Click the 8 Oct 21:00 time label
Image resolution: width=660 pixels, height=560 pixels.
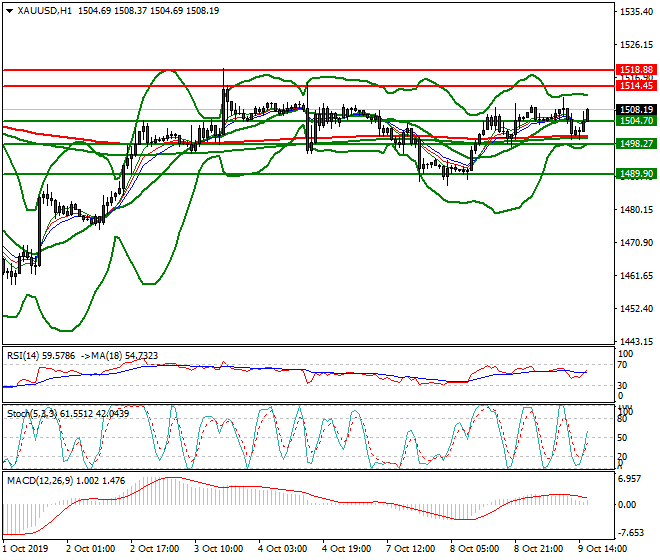[538, 549]
